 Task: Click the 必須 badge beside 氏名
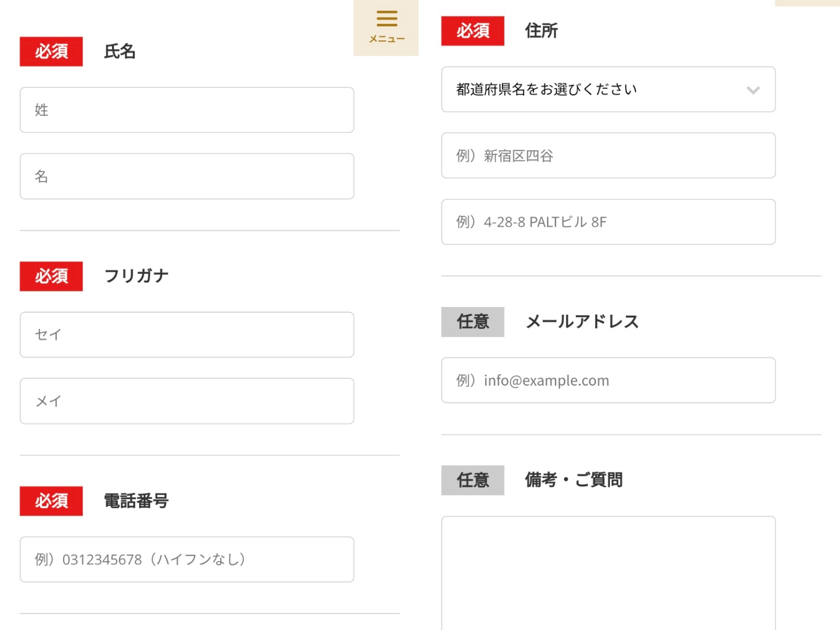[x=51, y=51]
